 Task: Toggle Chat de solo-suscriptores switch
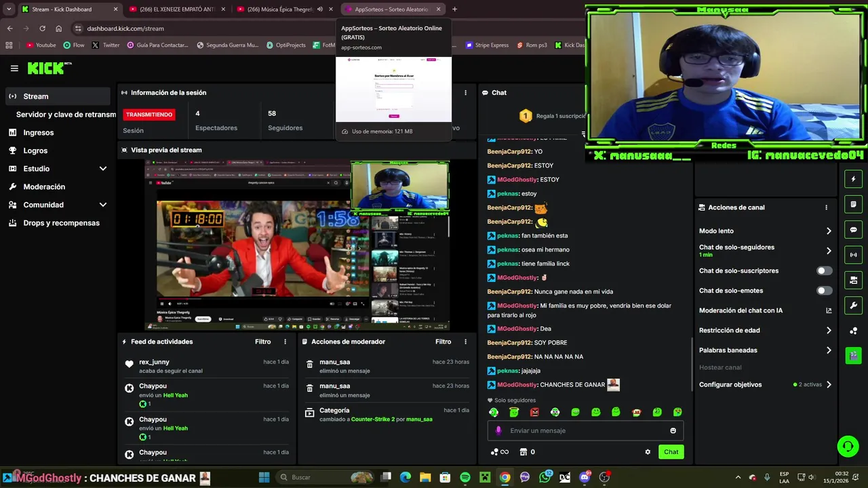[824, 270]
